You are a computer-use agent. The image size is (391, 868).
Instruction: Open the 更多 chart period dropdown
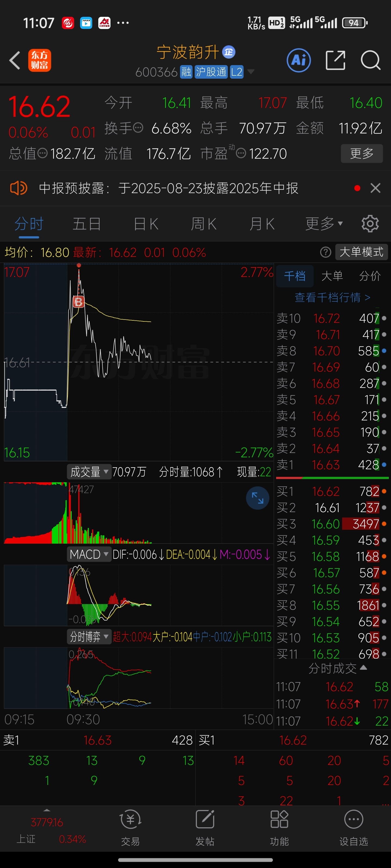click(x=324, y=224)
